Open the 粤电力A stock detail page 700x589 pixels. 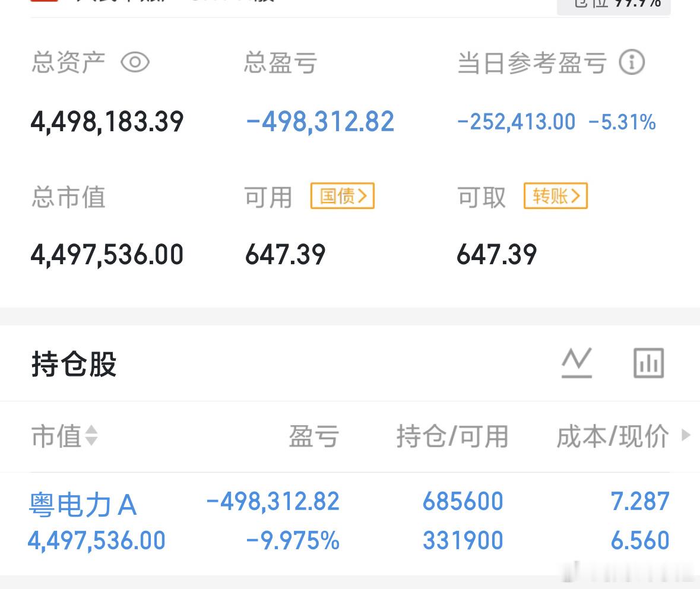click(x=83, y=504)
